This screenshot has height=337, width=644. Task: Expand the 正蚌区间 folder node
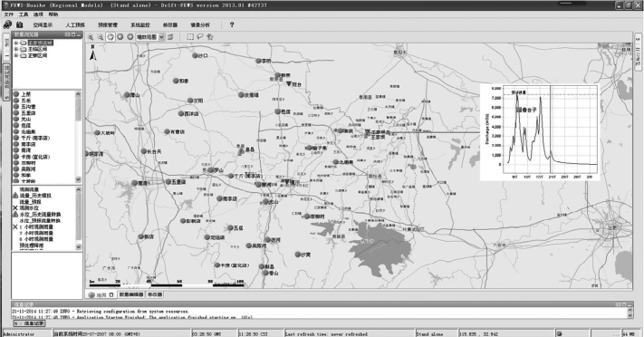(16, 55)
